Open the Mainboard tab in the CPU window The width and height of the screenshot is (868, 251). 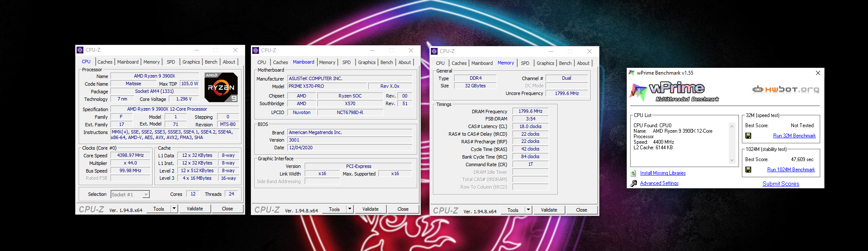[x=128, y=62]
